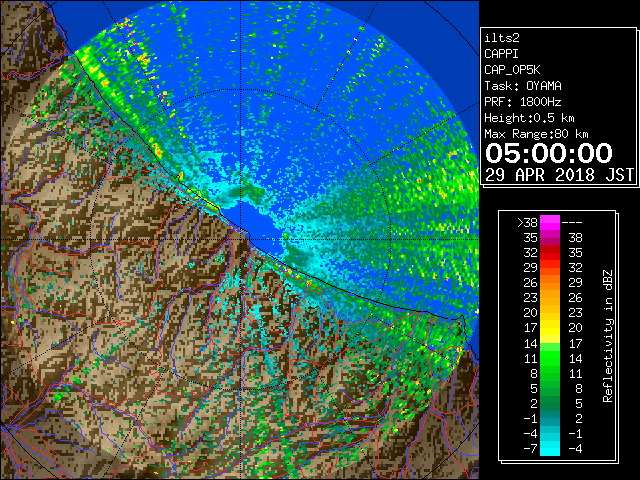Click the 'PRF: 1800Hz' line
Screen dimensions: 640x480
pyautogui.click(x=523, y=102)
